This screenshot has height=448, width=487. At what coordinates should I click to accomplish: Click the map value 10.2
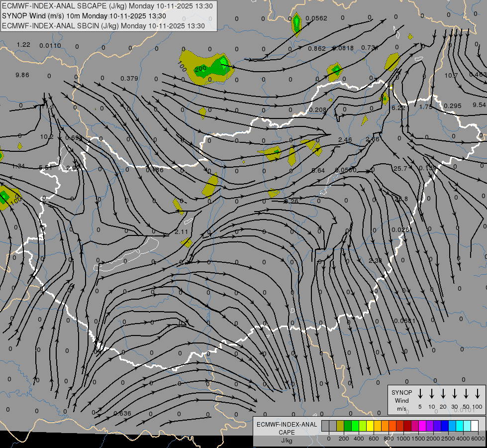coord(47,137)
